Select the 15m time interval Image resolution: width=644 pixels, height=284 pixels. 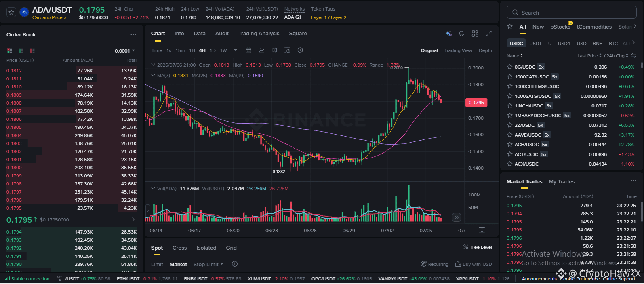point(180,50)
